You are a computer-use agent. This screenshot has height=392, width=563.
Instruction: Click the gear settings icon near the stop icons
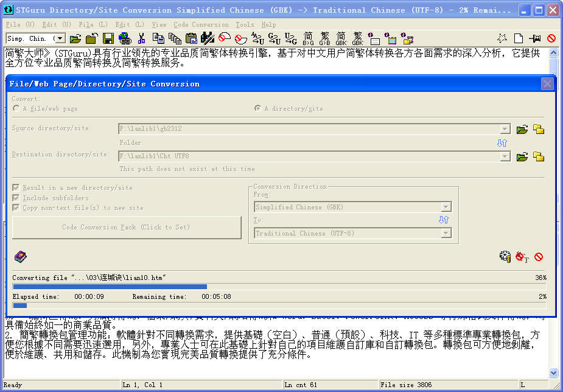click(505, 256)
